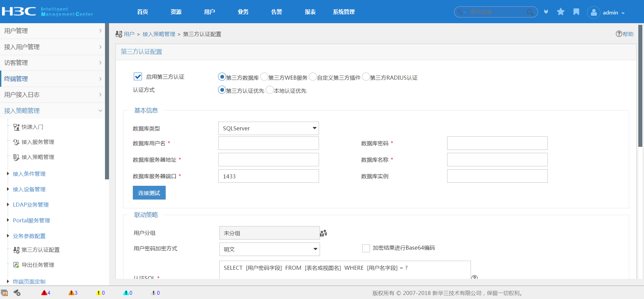The height and width of the screenshot is (299, 644).
Task: Click the search magnifier icon
Action: click(530, 12)
